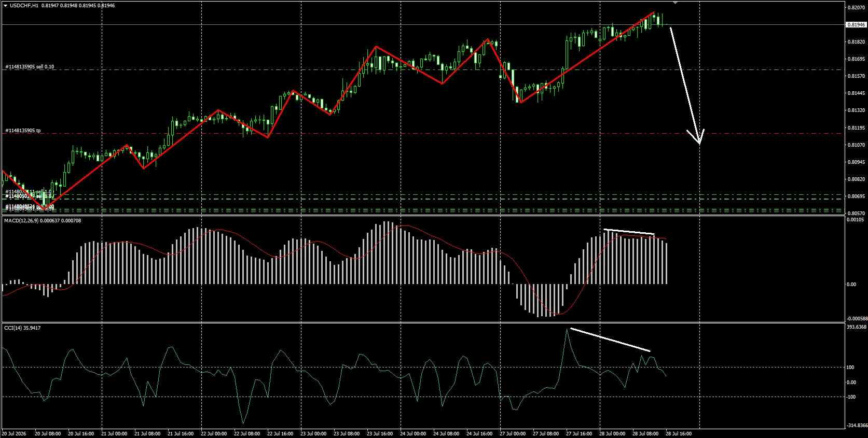Click price scale value 0.80570

coord(856,214)
